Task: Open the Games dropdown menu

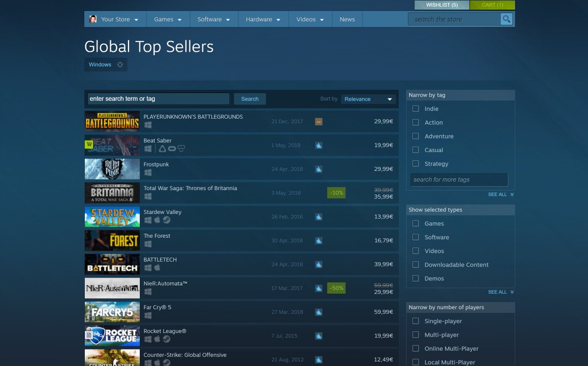Action: (x=168, y=19)
